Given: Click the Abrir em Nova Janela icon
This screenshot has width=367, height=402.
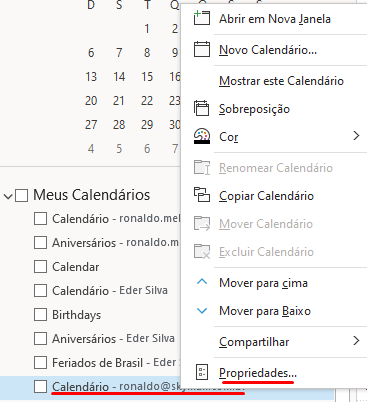Looking at the screenshot, I should pyautogui.click(x=202, y=18).
